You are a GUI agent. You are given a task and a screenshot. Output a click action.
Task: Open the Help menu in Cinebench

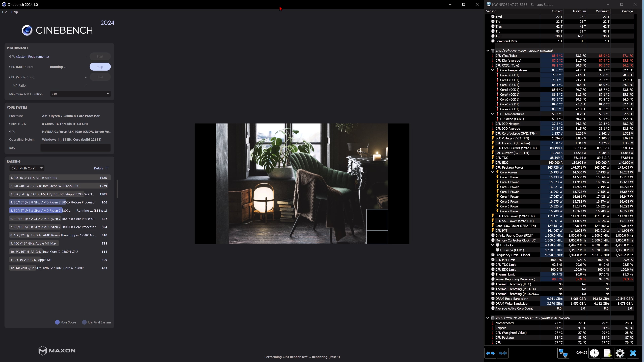[14, 12]
